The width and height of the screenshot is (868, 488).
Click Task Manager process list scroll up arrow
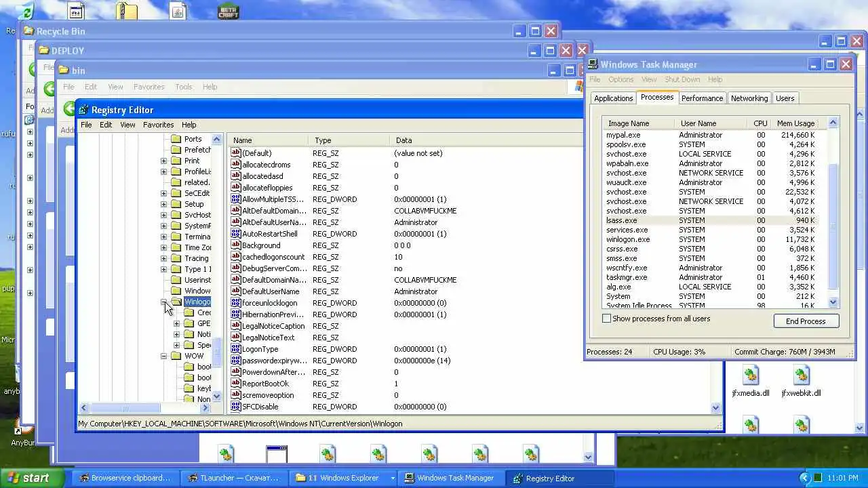pyautogui.click(x=833, y=123)
